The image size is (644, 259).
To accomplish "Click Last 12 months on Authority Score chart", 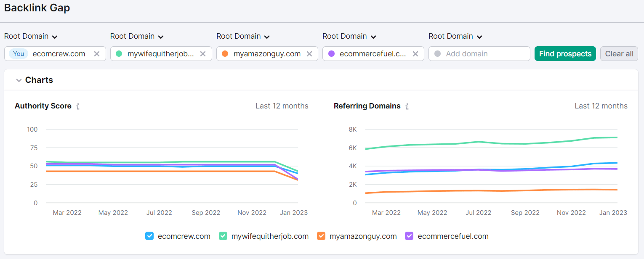I will click(282, 106).
